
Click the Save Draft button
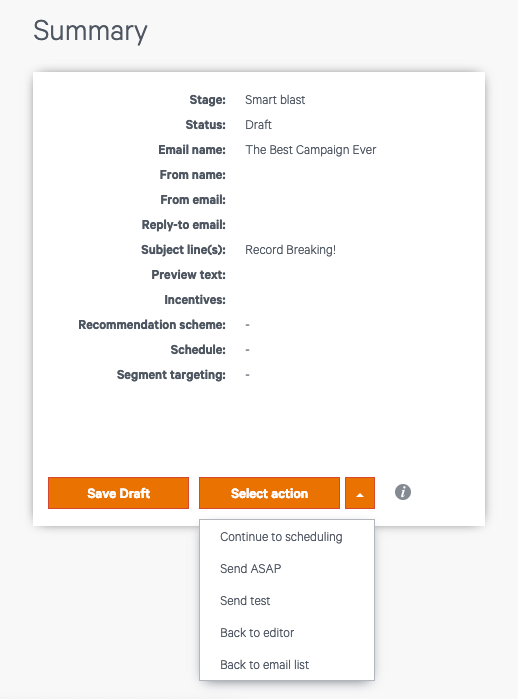point(119,493)
